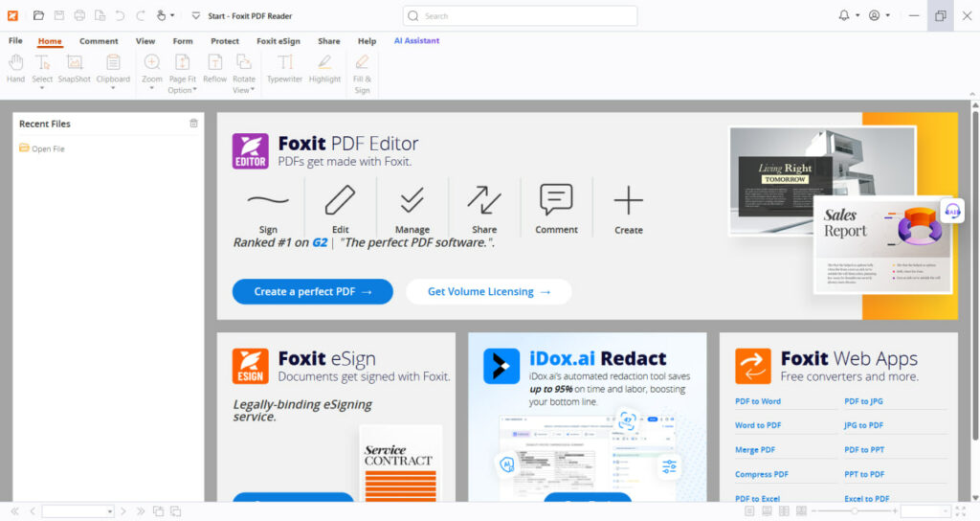Click the Undo arrow icon
The width and height of the screenshot is (980, 521).
120,15
